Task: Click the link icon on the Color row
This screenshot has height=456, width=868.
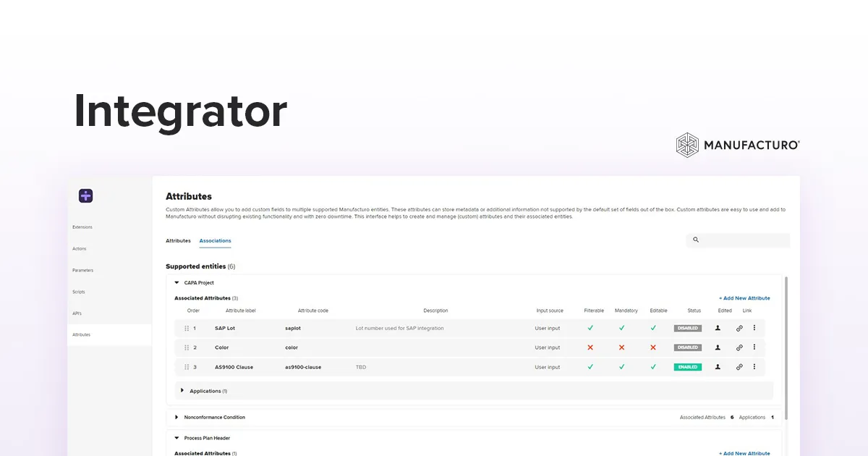Action: coord(739,347)
